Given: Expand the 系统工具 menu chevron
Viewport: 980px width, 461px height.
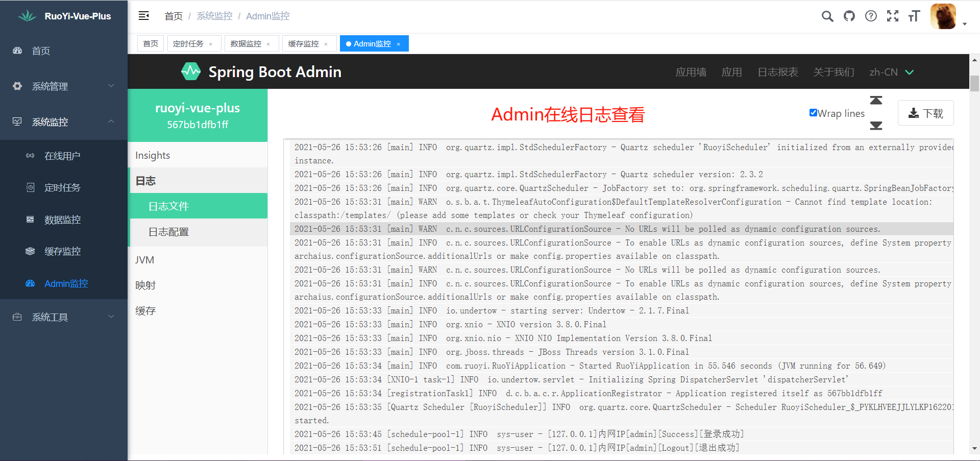Looking at the screenshot, I should pyautogui.click(x=111, y=317).
